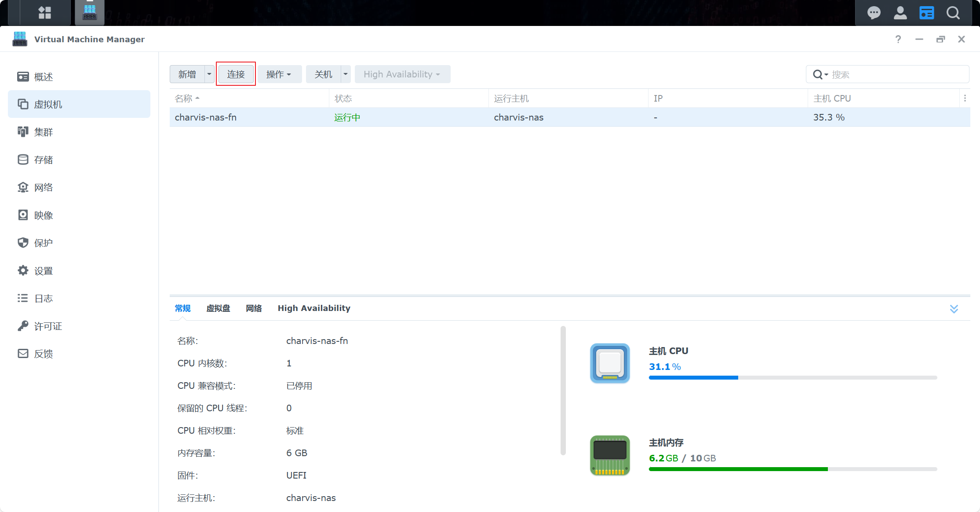Screen dimensions: 980x512
Task: Open the 操作 action dropdown menu
Action: (279, 74)
